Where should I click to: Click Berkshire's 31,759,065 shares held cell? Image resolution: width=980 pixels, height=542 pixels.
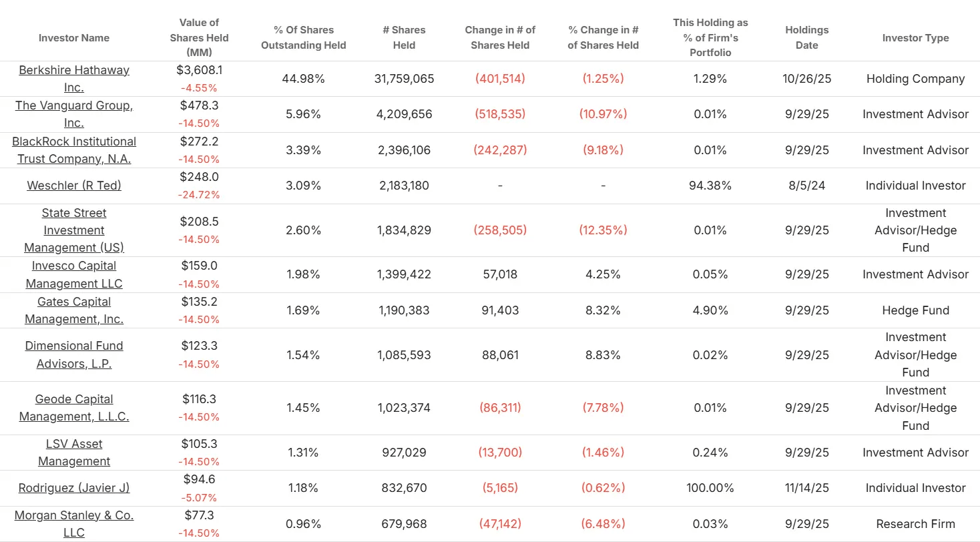(405, 79)
